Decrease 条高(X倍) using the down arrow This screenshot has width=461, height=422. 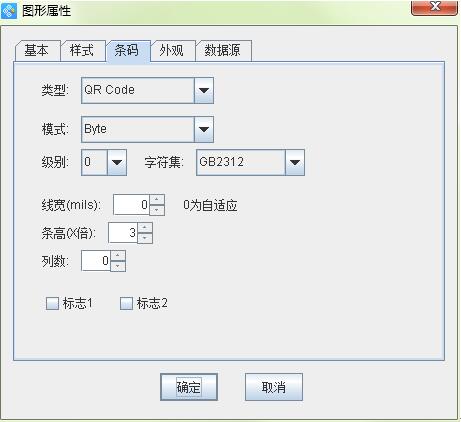(145, 238)
